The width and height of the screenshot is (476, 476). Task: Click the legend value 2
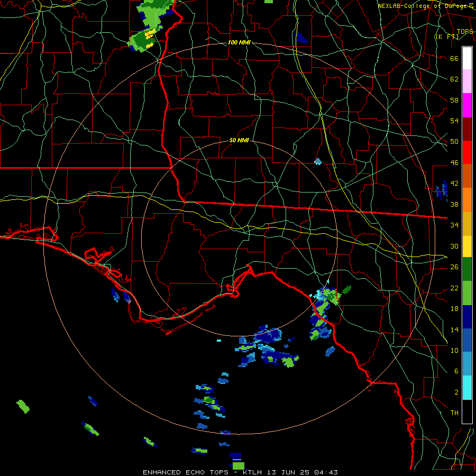456,392
